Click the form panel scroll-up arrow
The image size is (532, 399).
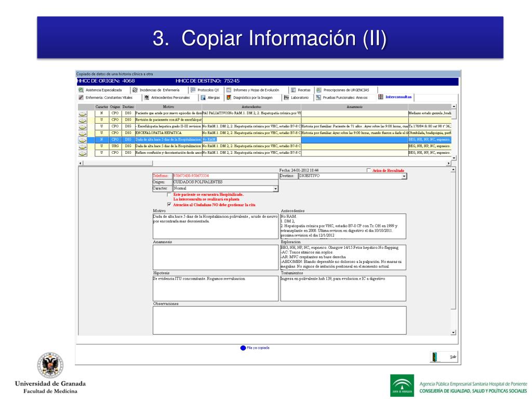[453, 169]
